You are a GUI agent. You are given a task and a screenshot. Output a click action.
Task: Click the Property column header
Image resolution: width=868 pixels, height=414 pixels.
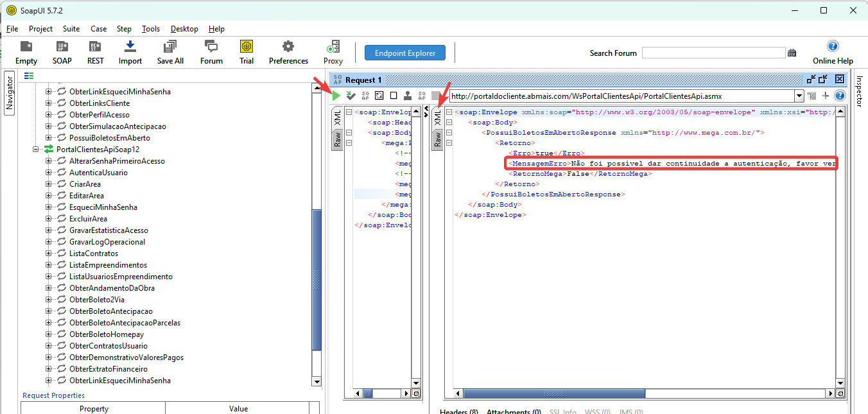click(94, 408)
